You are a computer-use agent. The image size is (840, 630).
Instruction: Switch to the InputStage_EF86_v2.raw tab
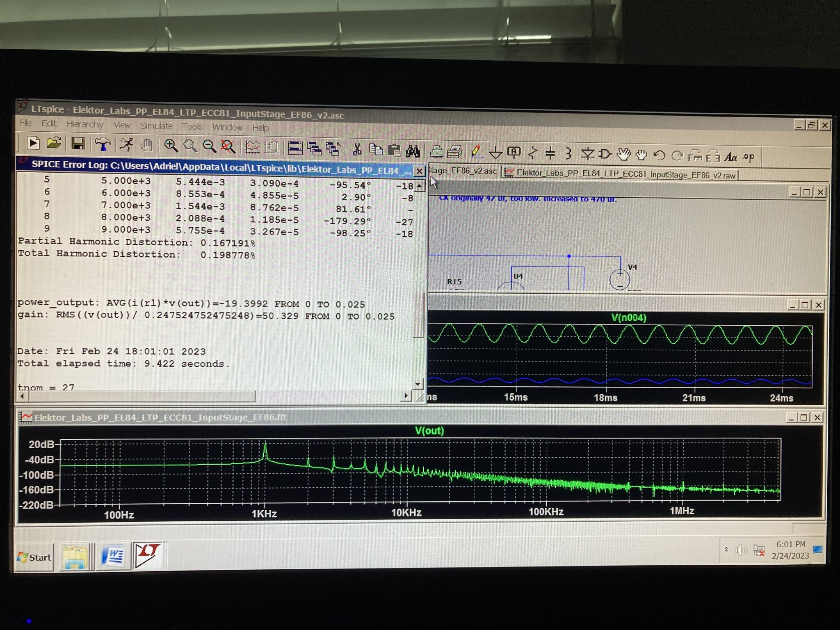tap(620, 174)
